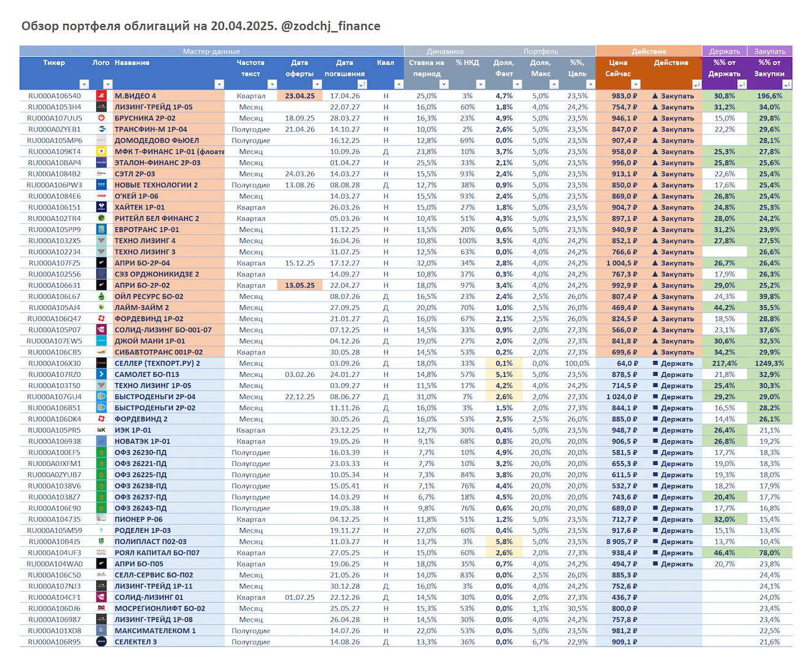Click the ПОЛИПЛАСТ П02-03 logo icon
Screen dimensions: 812x663
(x=101, y=541)
